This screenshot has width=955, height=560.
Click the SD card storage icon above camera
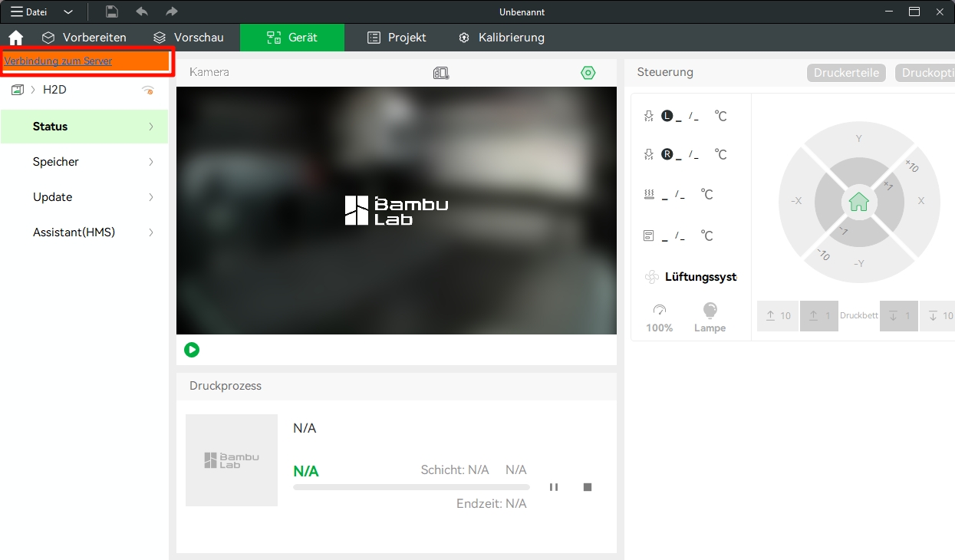pyautogui.click(x=441, y=73)
